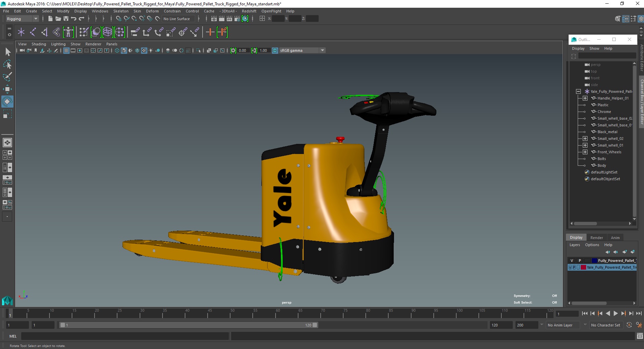The image size is (644, 349).
Task: Click the IPR render toolbar icon
Action: 229,19
